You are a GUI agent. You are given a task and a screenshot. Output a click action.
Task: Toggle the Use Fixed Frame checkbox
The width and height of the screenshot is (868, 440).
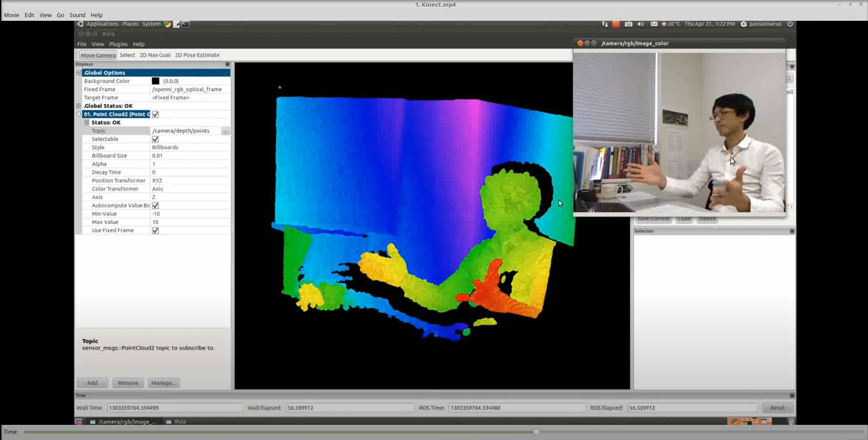(x=155, y=230)
